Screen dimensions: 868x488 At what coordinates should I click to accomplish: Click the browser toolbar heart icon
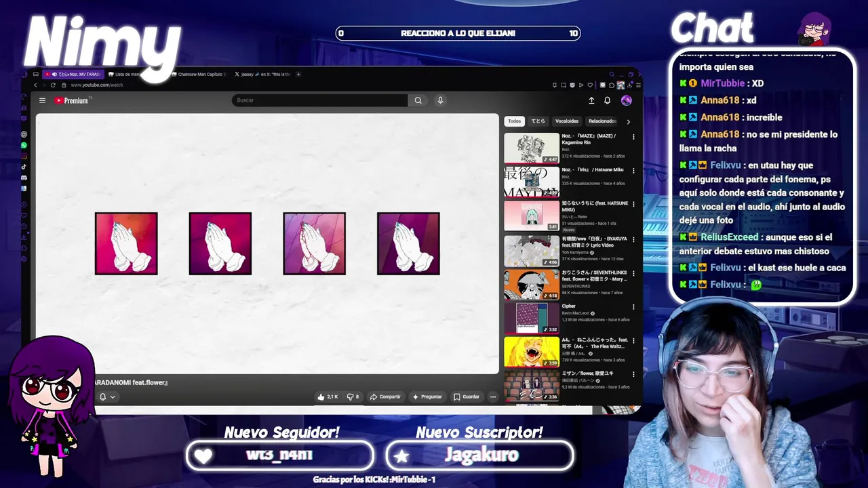click(x=590, y=85)
